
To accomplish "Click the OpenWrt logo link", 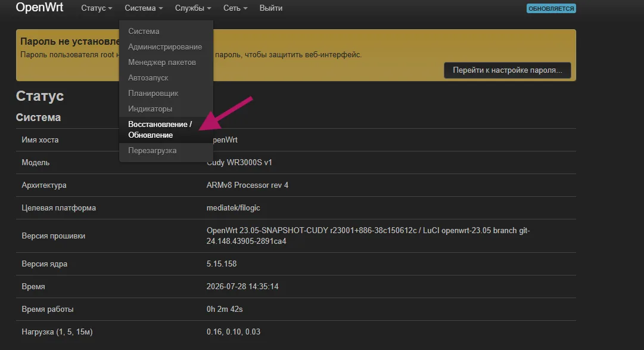I will (x=39, y=7).
